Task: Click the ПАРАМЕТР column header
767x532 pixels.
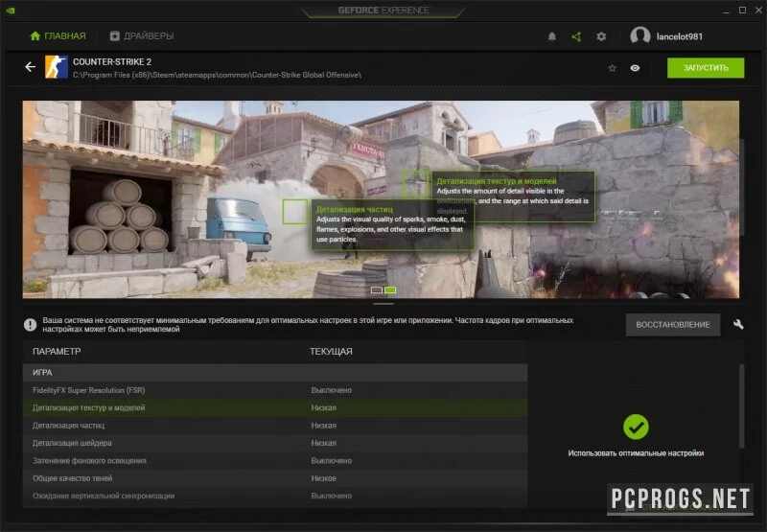Action: (57, 352)
